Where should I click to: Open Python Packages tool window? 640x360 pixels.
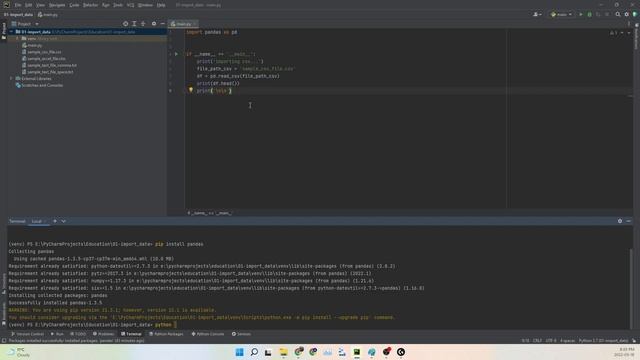click(166, 334)
